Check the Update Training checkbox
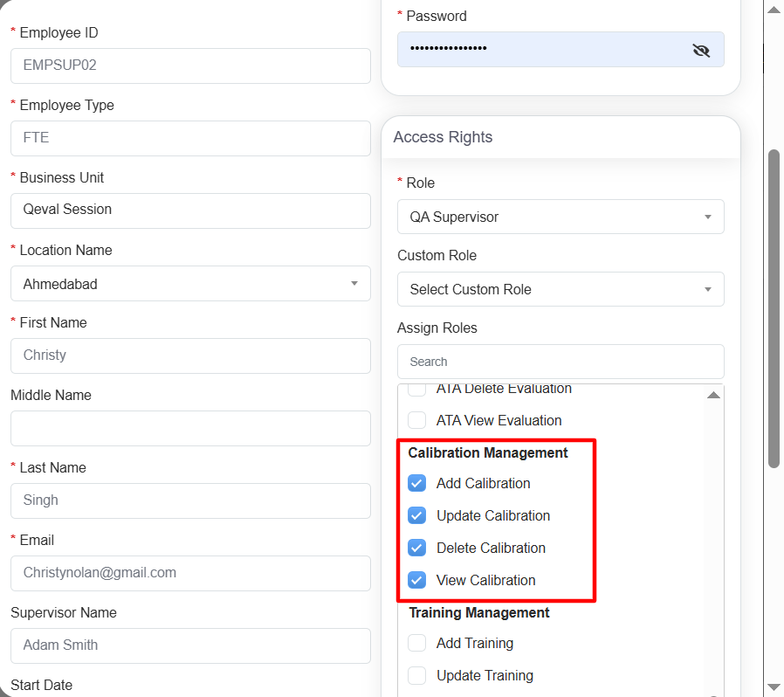Image resolution: width=784 pixels, height=697 pixels. tap(417, 676)
